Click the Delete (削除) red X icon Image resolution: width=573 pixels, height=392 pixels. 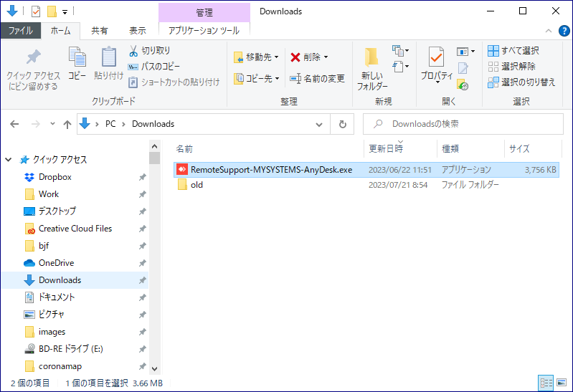click(295, 57)
